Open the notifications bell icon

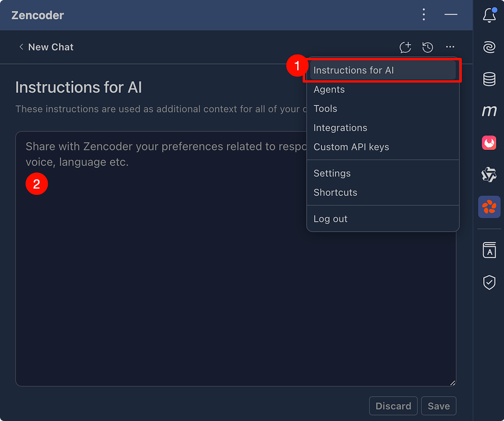(x=489, y=15)
